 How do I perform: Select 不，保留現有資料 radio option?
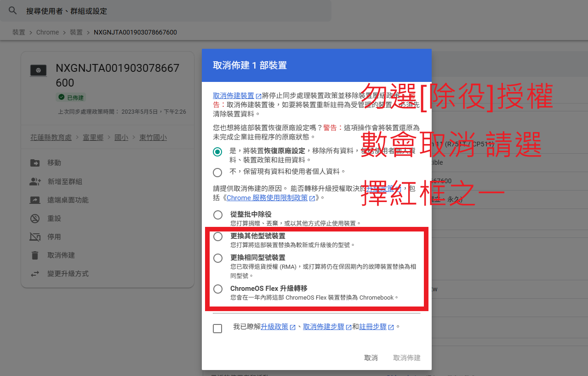[x=217, y=172]
